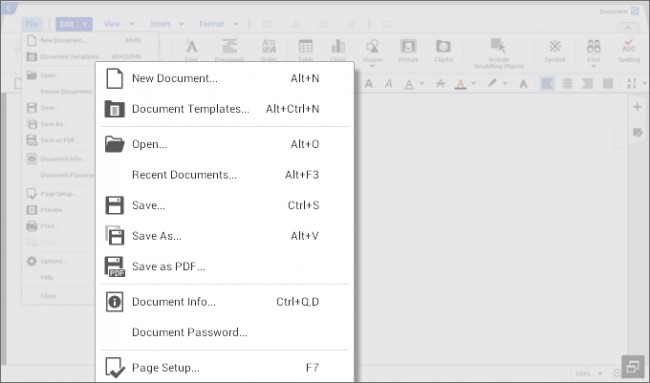Expand the Edit tab dropdown arrow
Screen dimensions: 650x383
[x=85, y=24]
